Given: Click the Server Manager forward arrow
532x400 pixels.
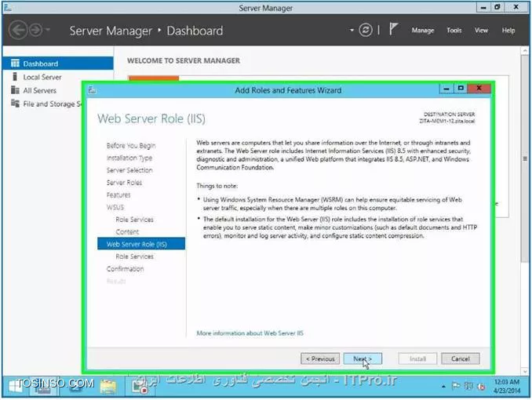Looking at the screenshot, I should (35, 30).
